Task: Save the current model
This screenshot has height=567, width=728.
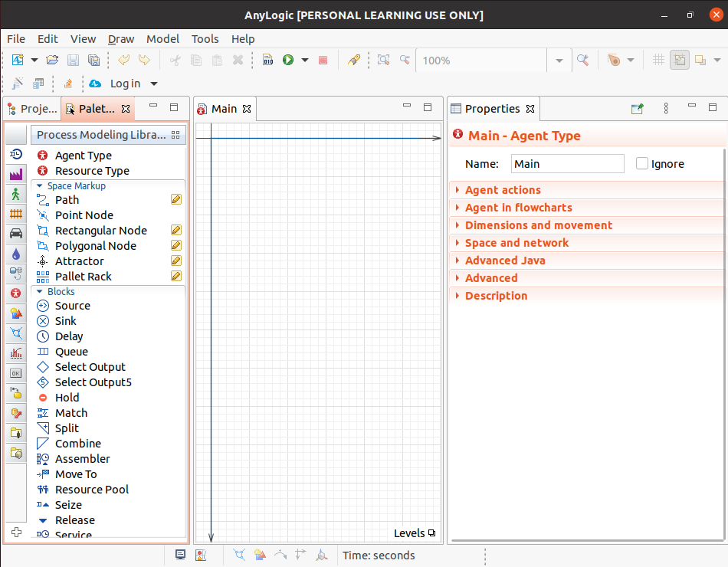Action: [x=73, y=60]
